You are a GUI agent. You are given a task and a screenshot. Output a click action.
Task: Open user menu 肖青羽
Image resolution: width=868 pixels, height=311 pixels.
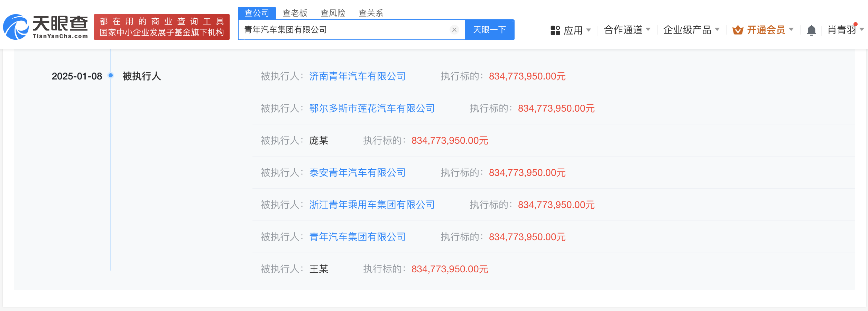point(845,30)
